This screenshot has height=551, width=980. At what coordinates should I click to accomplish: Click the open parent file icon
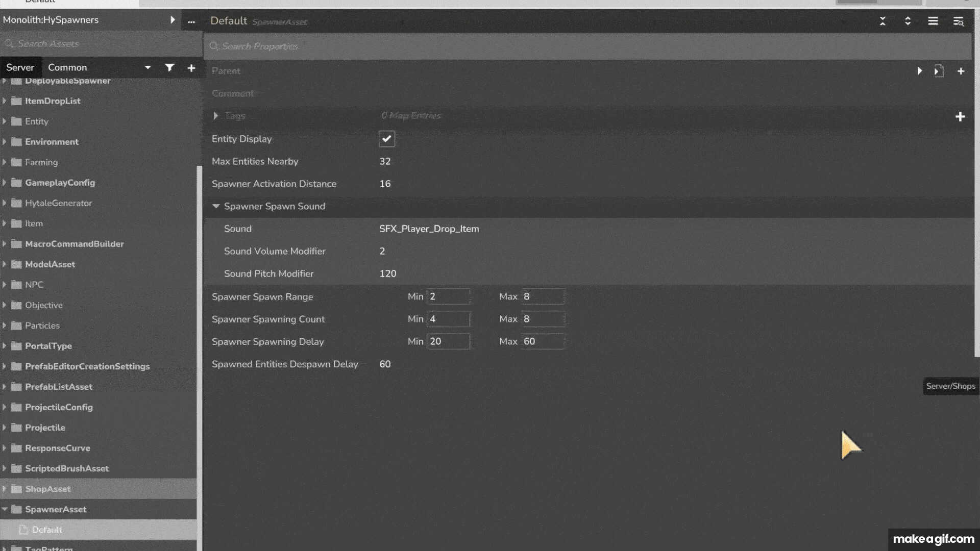pos(939,71)
